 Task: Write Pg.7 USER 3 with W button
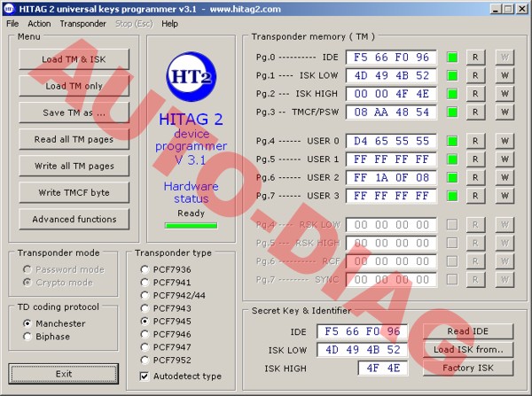pos(505,196)
